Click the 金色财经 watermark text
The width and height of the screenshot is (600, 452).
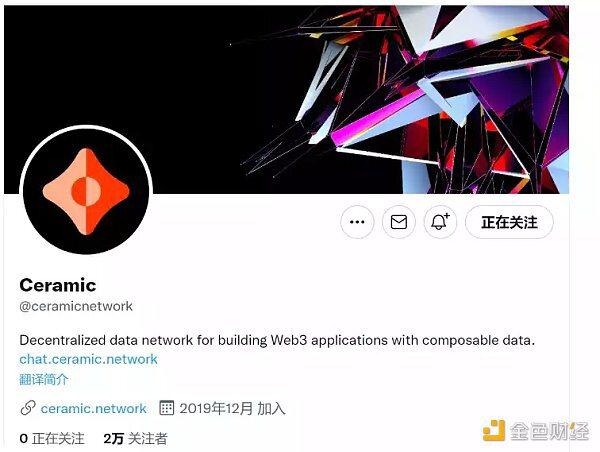pos(549,431)
